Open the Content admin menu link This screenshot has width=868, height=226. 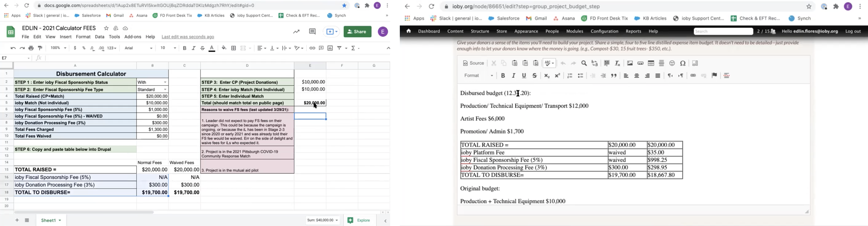click(455, 31)
